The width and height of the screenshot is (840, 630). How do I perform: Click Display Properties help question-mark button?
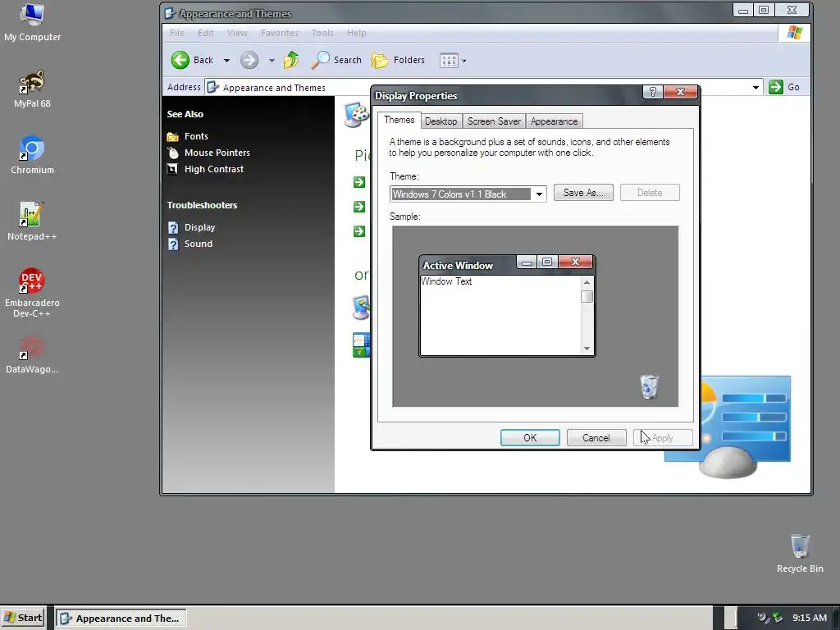tap(652, 92)
